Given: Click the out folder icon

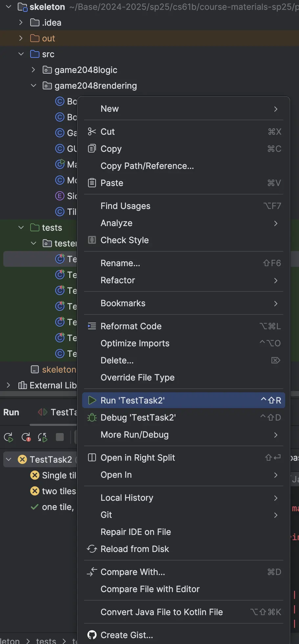Looking at the screenshot, I should 35,38.
